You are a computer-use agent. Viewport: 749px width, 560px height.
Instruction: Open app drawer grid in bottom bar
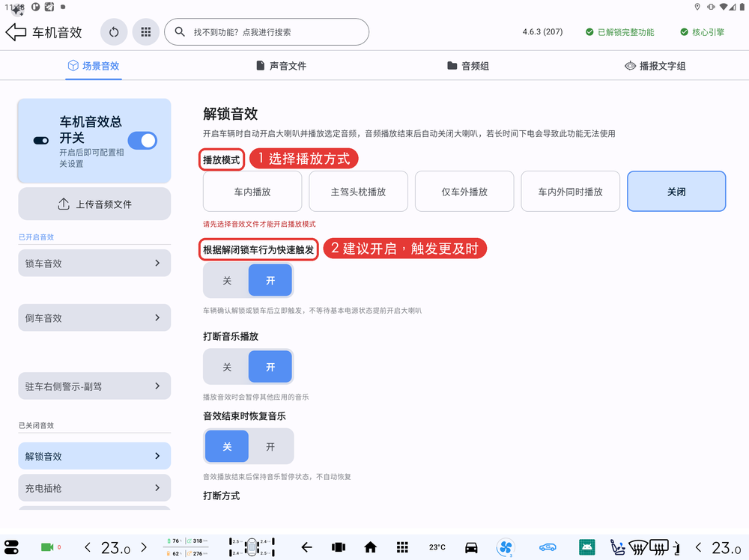[403, 547]
